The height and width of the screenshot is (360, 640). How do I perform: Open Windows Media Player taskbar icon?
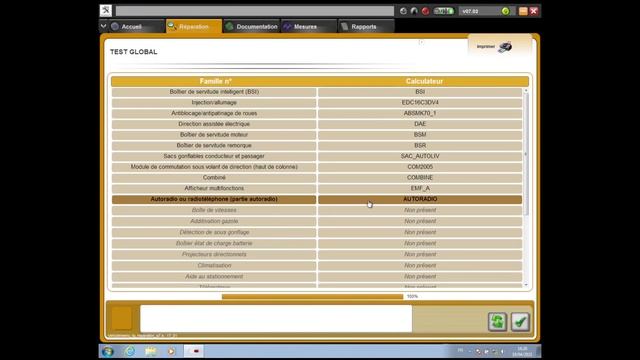pyautogui.click(x=171, y=351)
